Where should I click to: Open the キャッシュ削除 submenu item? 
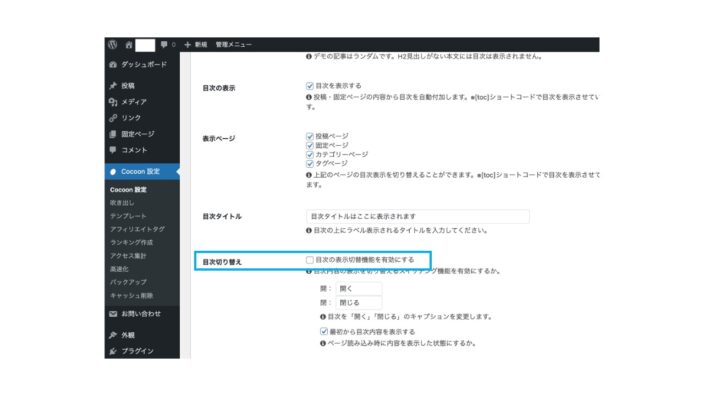click(132, 295)
